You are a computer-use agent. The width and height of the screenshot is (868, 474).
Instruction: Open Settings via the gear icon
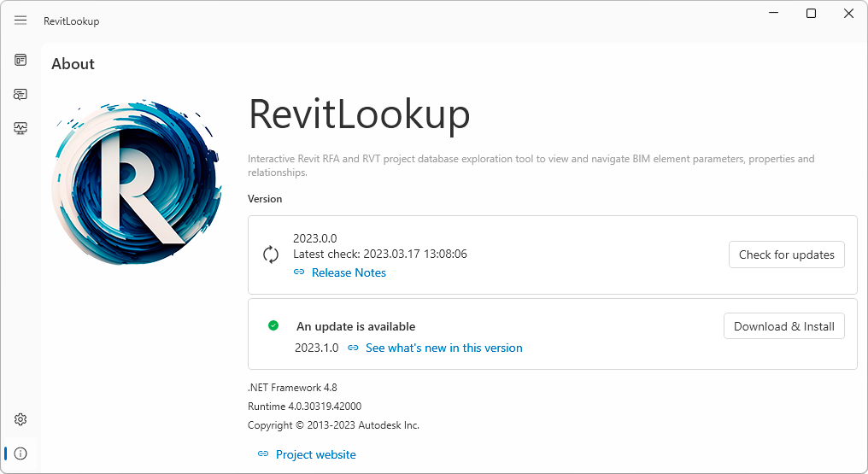click(x=21, y=419)
